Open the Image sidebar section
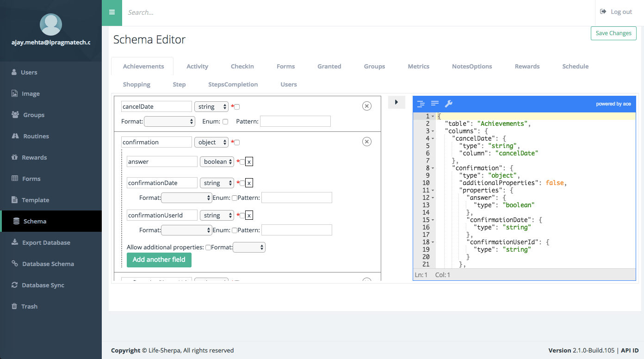644x359 pixels. click(51, 93)
